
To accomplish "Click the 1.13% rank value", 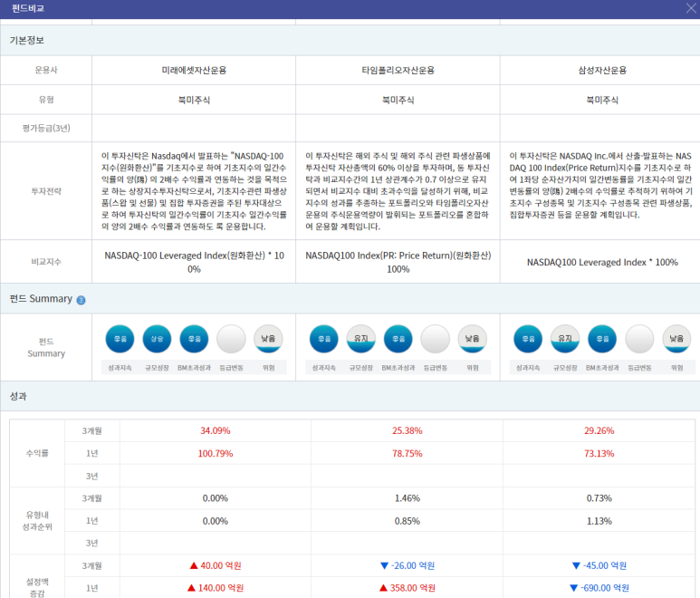I will point(599,521).
